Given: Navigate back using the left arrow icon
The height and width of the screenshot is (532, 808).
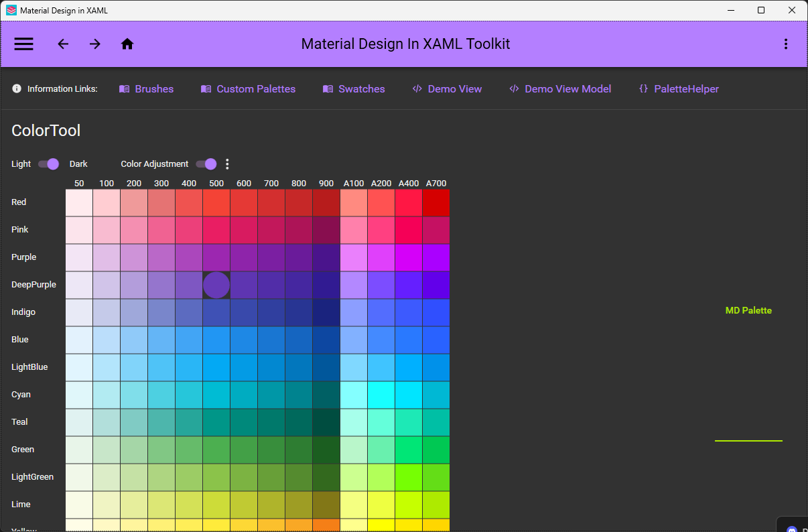Looking at the screenshot, I should click(x=63, y=44).
